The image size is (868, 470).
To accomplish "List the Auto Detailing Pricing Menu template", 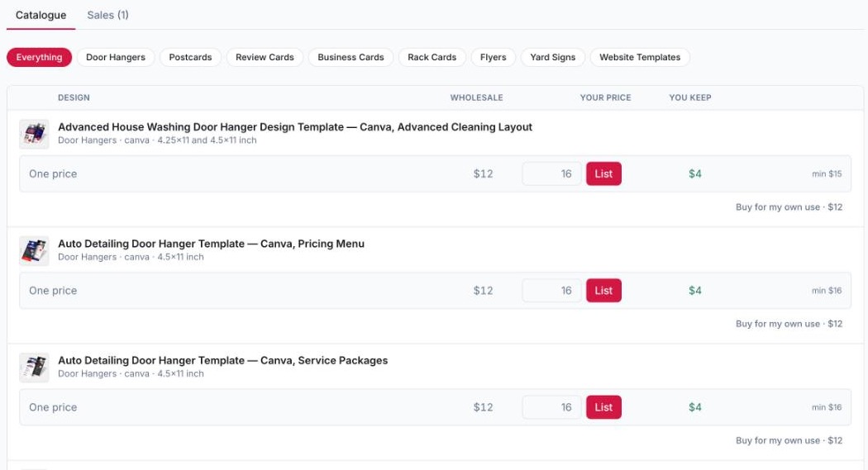I will (x=604, y=290).
